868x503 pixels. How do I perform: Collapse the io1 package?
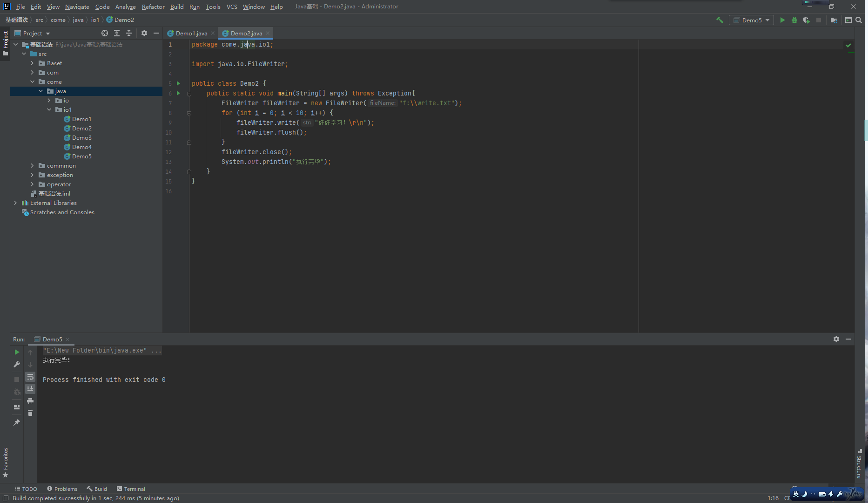point(49,110)
